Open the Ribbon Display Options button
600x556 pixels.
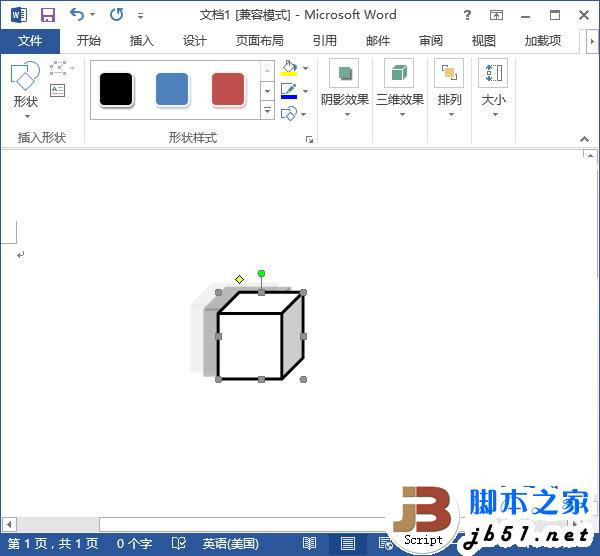(x=496, y=15)
